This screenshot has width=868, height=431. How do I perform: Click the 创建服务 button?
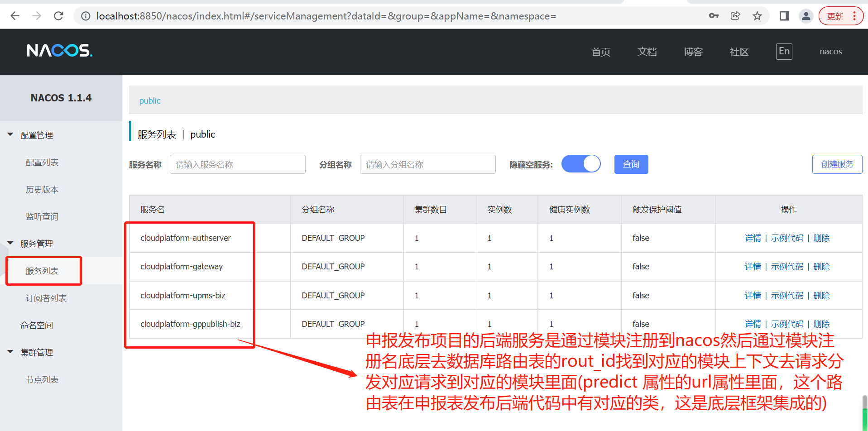coord(837,164)
